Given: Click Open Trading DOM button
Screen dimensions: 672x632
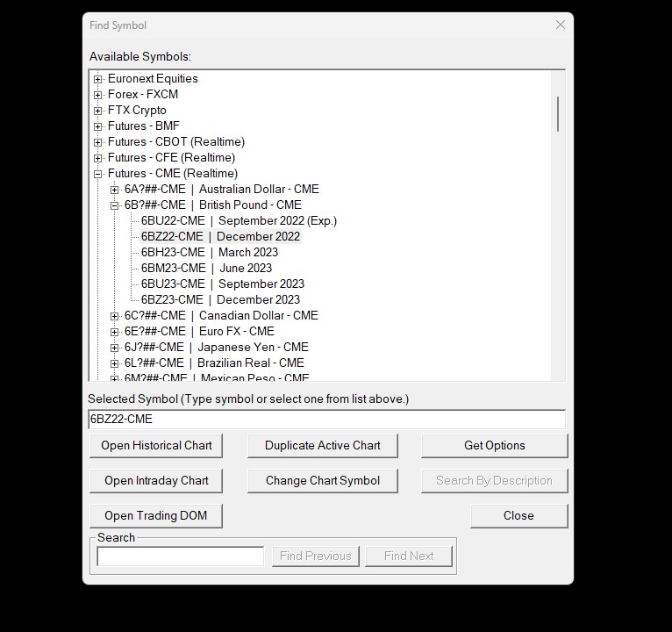Looking at the screenshot, I should (156, 516).
